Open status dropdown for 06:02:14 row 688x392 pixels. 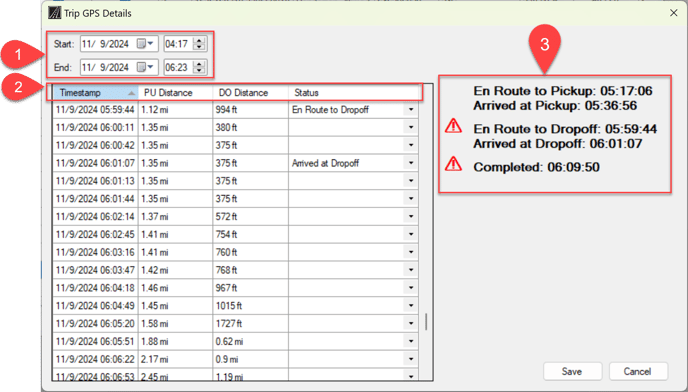coord(411,216)
